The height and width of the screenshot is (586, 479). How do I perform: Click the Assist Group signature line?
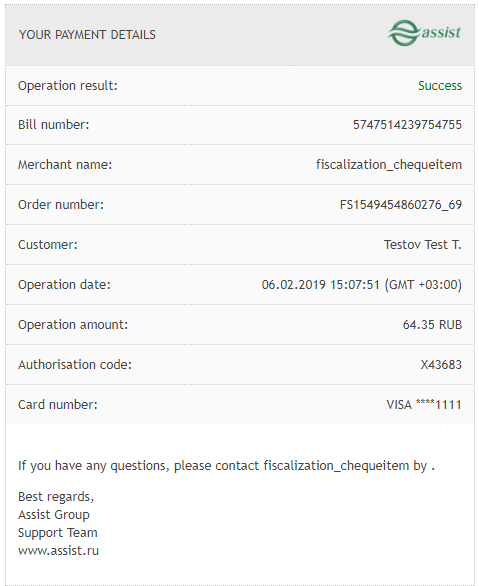pyautogui.click(x=54, y=515)
